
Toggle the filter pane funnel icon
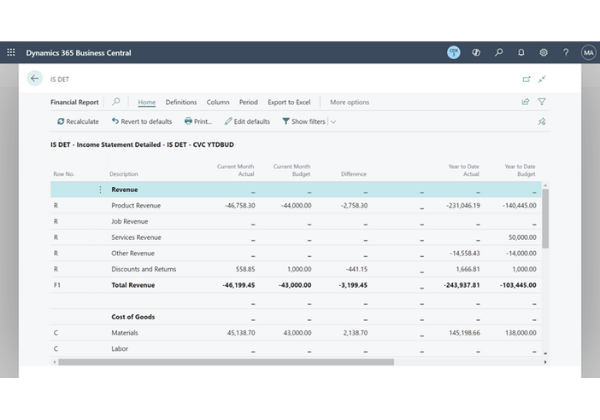pyautogui.click(x=542, y=102)
